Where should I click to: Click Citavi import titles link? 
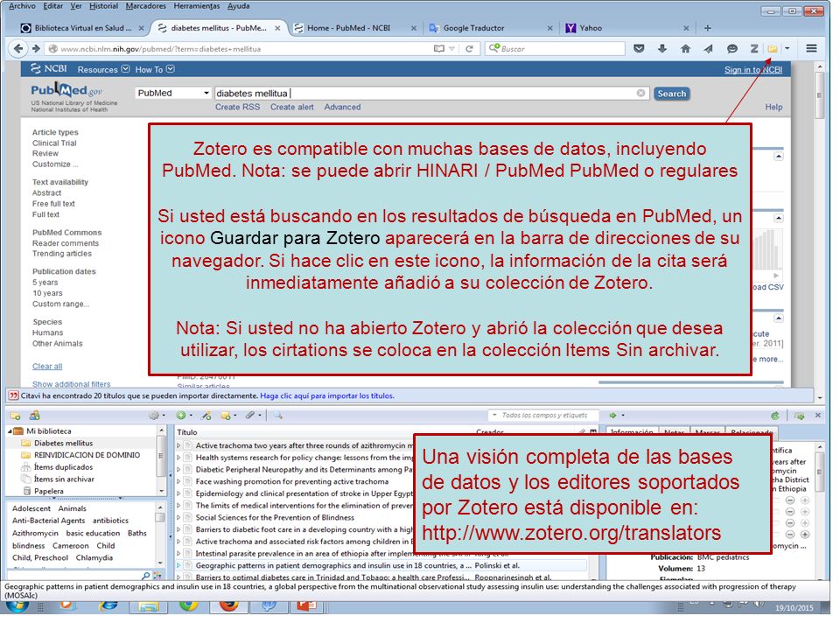327,395
